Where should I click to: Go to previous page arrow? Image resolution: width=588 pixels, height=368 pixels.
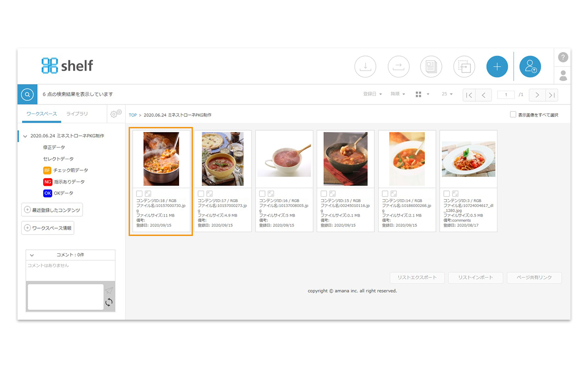[x=483, y=95]
